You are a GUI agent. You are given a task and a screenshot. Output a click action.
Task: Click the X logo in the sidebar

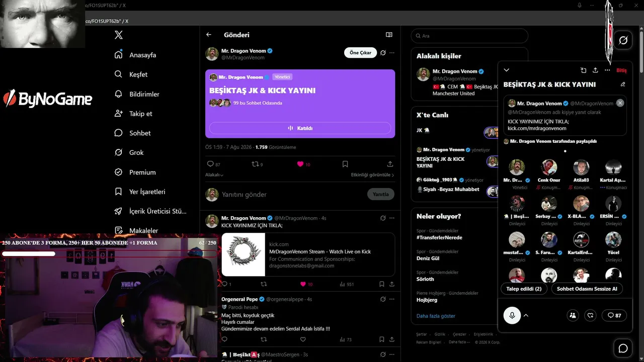pos(119,35)
